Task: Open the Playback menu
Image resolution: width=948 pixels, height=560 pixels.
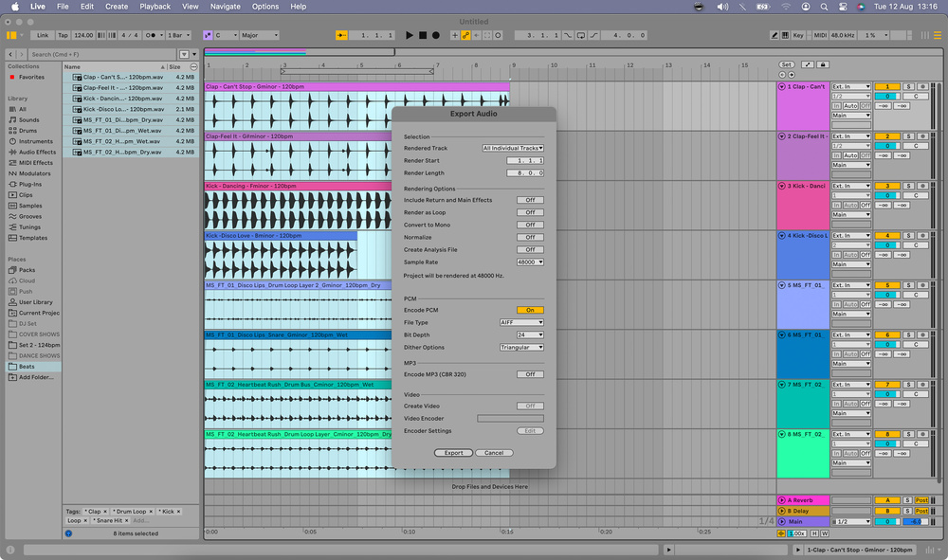Action: [x=155, y=7]
